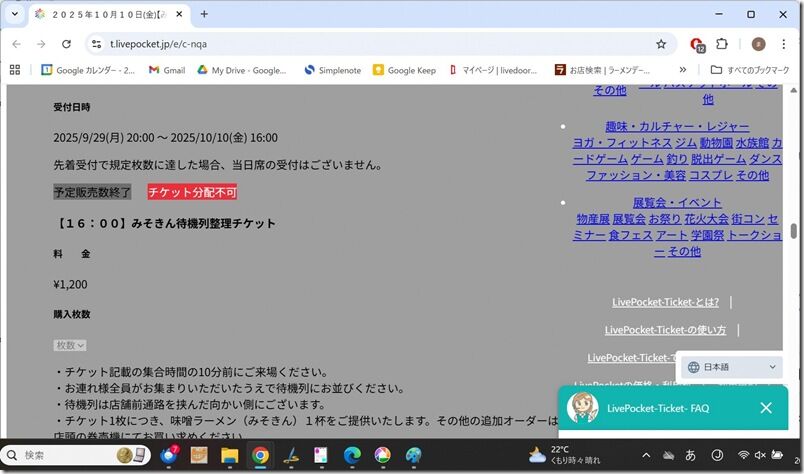Open LivePocket-Ticket-とは? link

click(665, 303)
